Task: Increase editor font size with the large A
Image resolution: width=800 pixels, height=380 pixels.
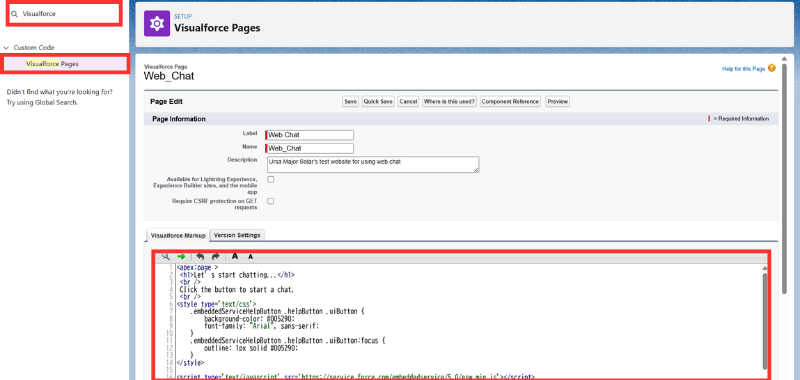Action: (x=235, y=256)
